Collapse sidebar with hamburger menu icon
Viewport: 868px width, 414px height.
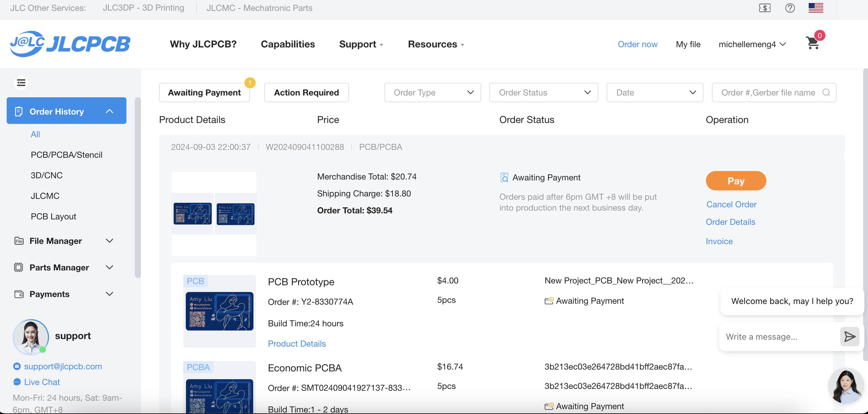tap(21, 83)
